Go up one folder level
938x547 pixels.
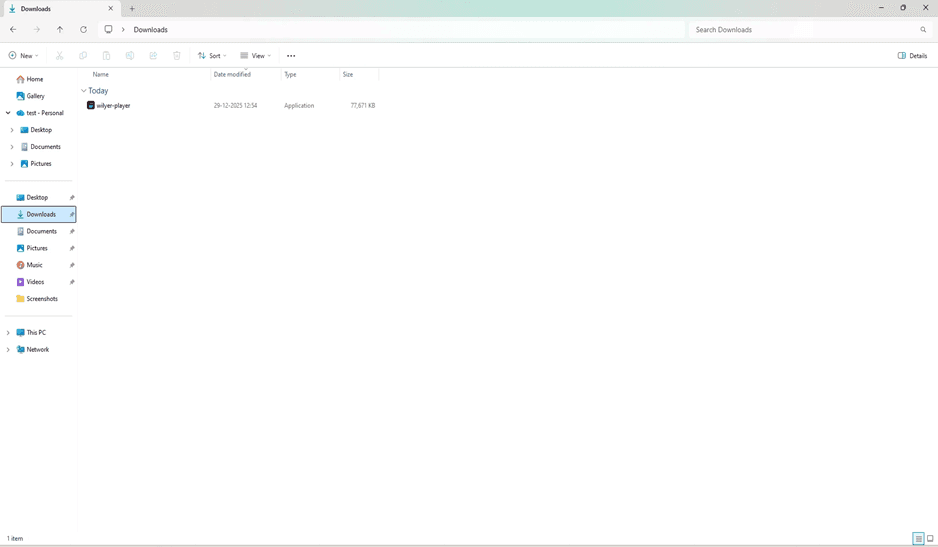[60, 29]
